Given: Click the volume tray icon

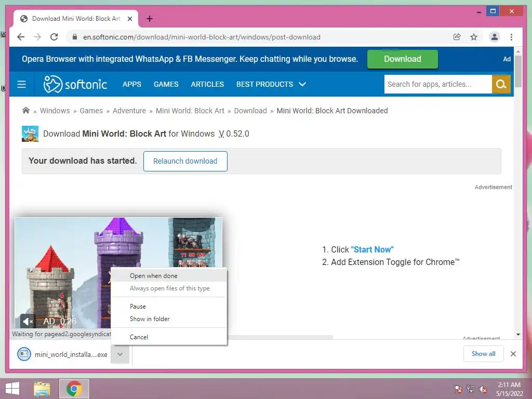Looking at the screenshot, I should (483, 389).
